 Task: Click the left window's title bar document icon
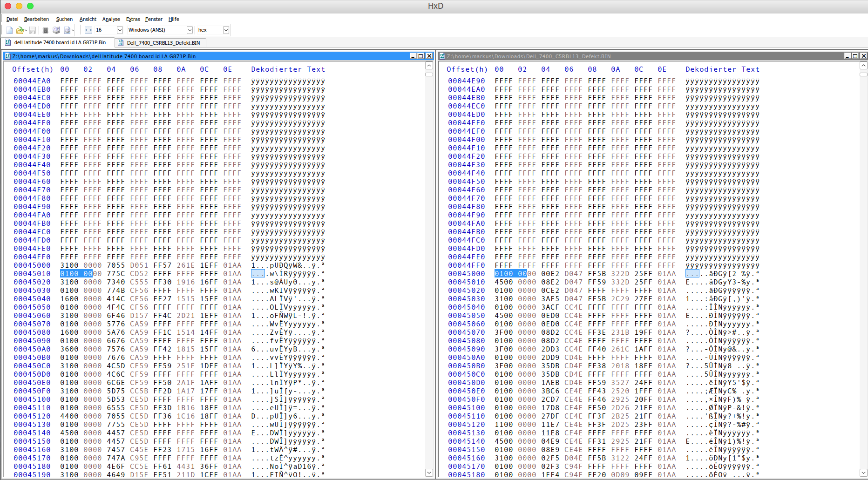[x=7, y=56]
